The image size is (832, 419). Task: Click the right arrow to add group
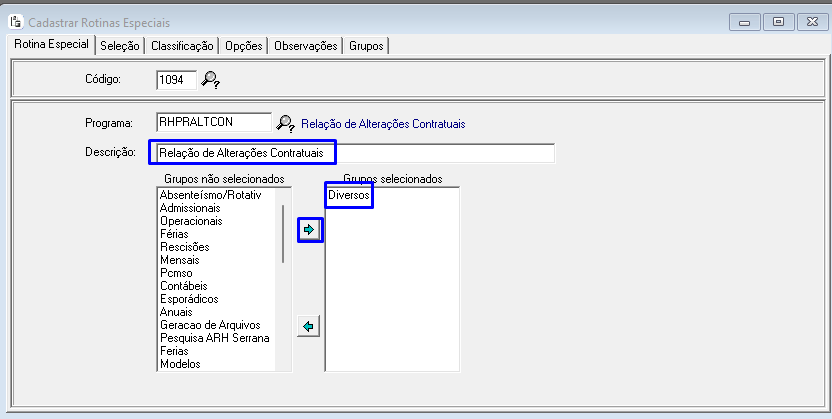click(x=310, y=230)
